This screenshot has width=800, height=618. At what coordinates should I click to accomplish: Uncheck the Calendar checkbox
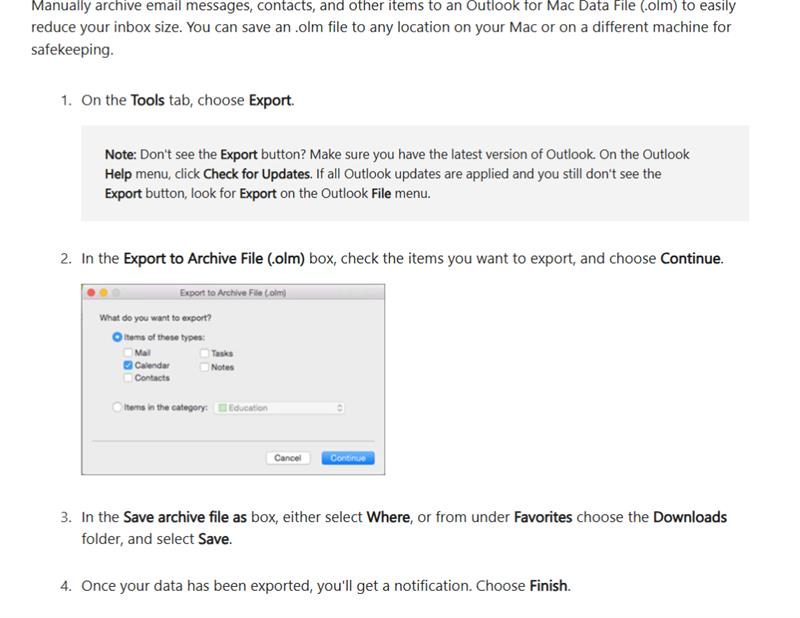coord(128,365)
